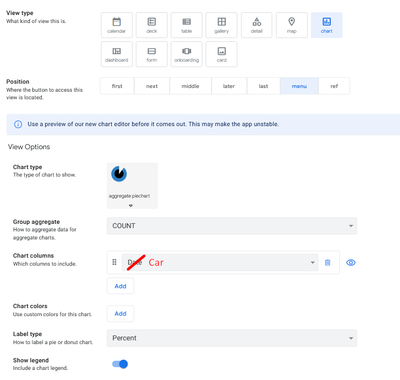Select the detail view type
Viewport: 400px width, 380px height.
[x=257, y=25]
